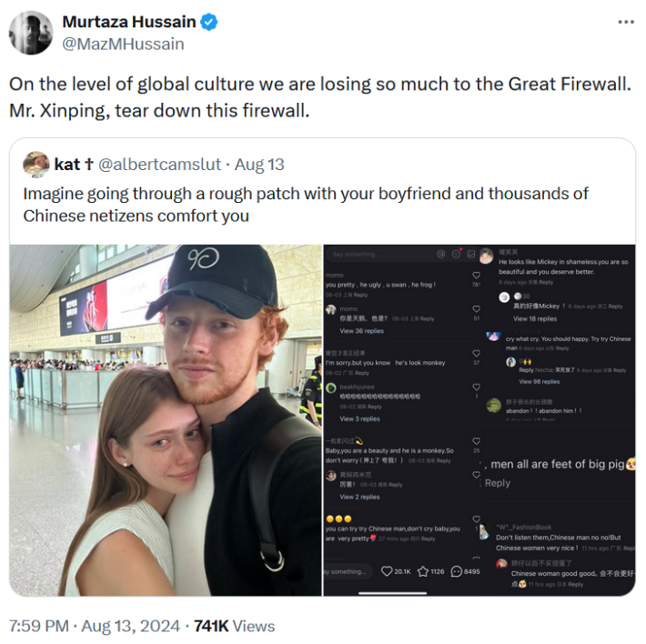
Task: Tap the comment bubble showing 8495
Action: point(457,571)
